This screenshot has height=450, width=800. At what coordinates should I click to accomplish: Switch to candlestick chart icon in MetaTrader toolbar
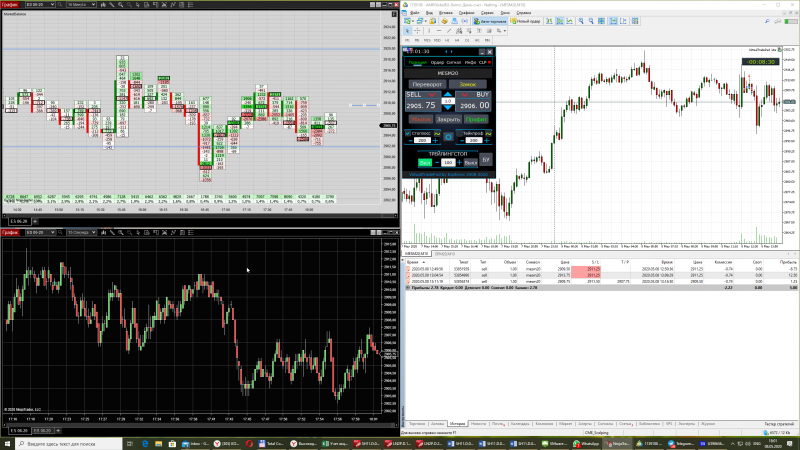coord(560,21)
